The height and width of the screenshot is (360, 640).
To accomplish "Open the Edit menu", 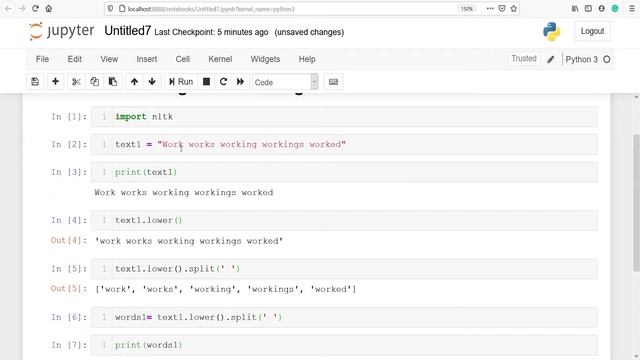I will pos(75,59).
